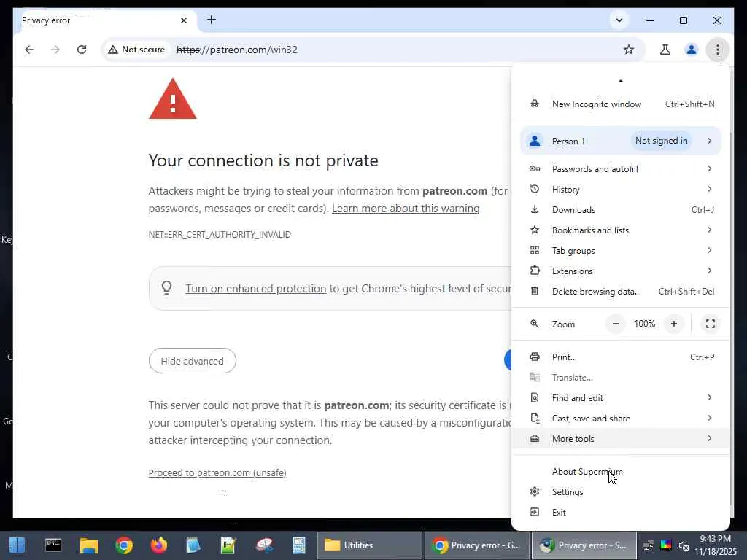Click the Incognito icon in the menu
Viewport: 747px width, 560px height.
coord(535,104)
